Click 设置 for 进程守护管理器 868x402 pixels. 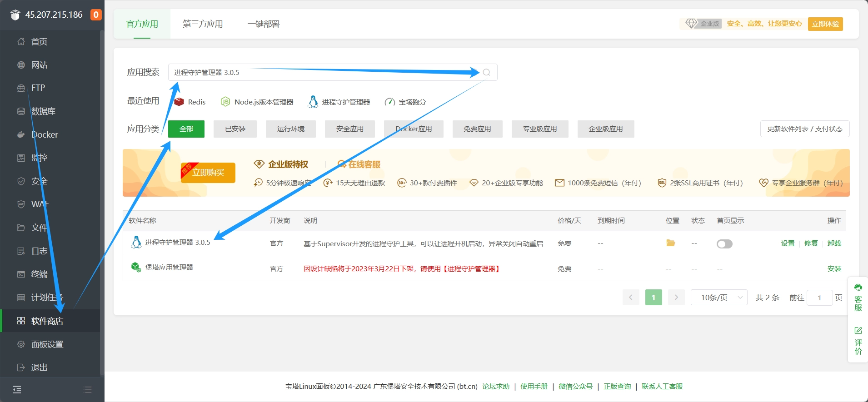click(788, 243)
